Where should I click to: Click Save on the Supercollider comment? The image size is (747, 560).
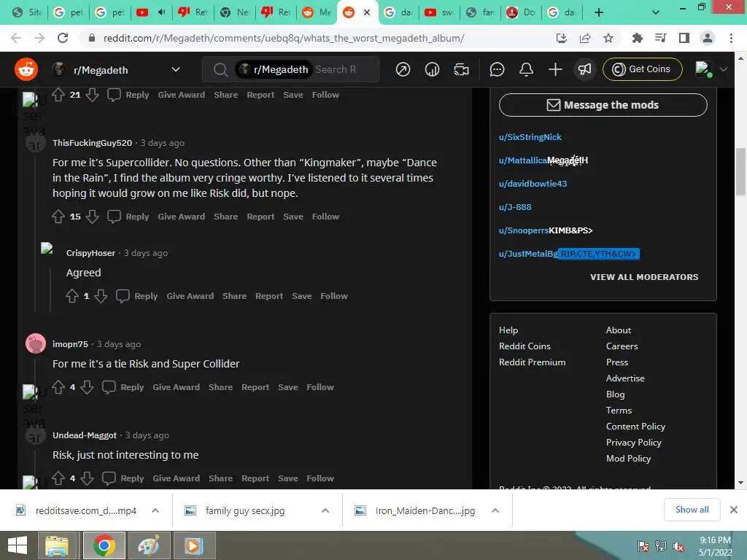click(x=293, y=217)
